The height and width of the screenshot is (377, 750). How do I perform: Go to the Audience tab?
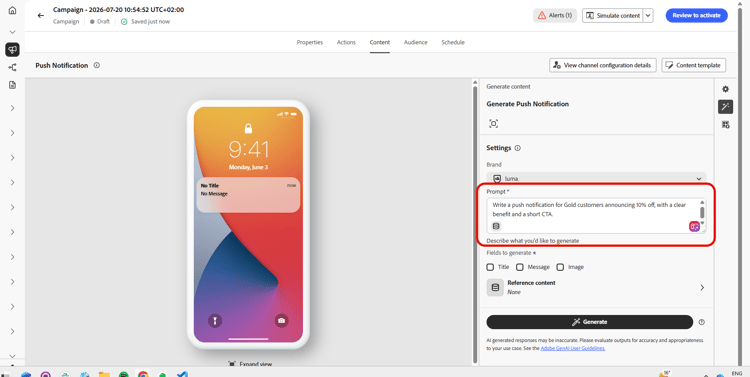point(416,42)
